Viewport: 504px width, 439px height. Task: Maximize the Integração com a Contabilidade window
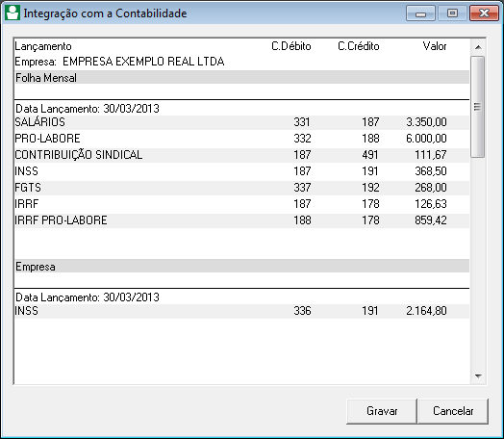pyautogui.click(x=452, y=13)
